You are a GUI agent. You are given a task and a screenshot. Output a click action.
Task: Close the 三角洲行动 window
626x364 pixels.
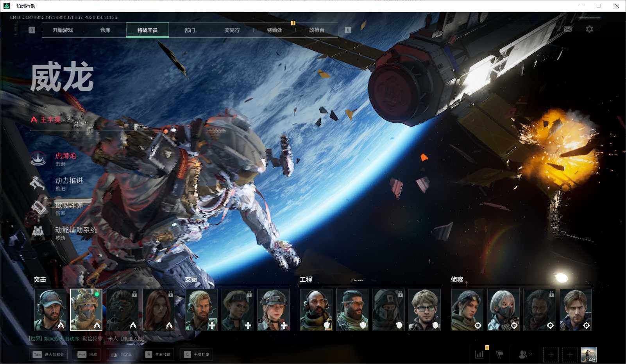[617, 6]
